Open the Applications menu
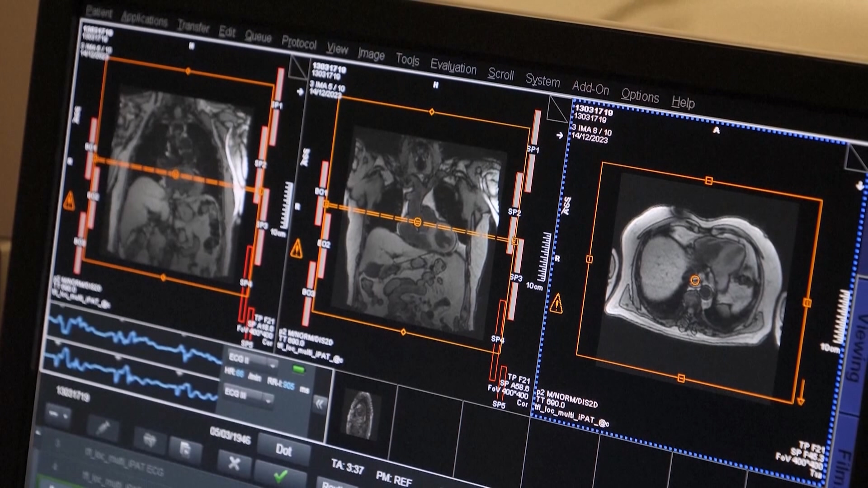Viewport: 868px width, 488px height. point(145,20)
